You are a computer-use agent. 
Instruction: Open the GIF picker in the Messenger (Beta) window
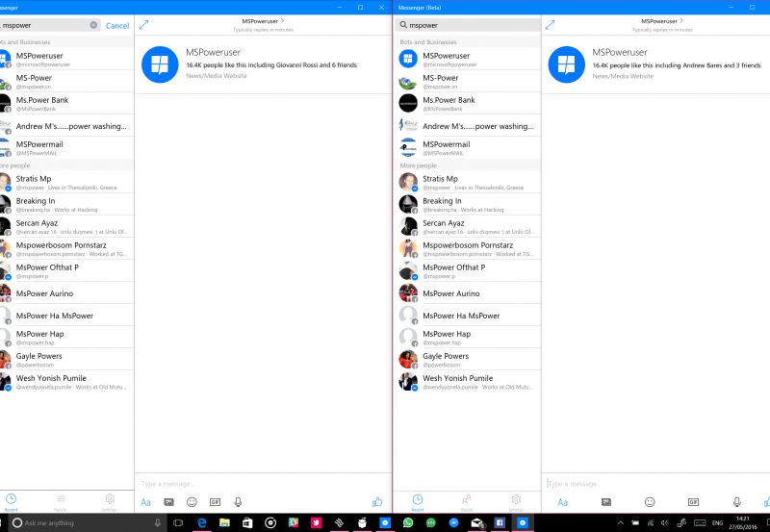click(x=693, y=502)
